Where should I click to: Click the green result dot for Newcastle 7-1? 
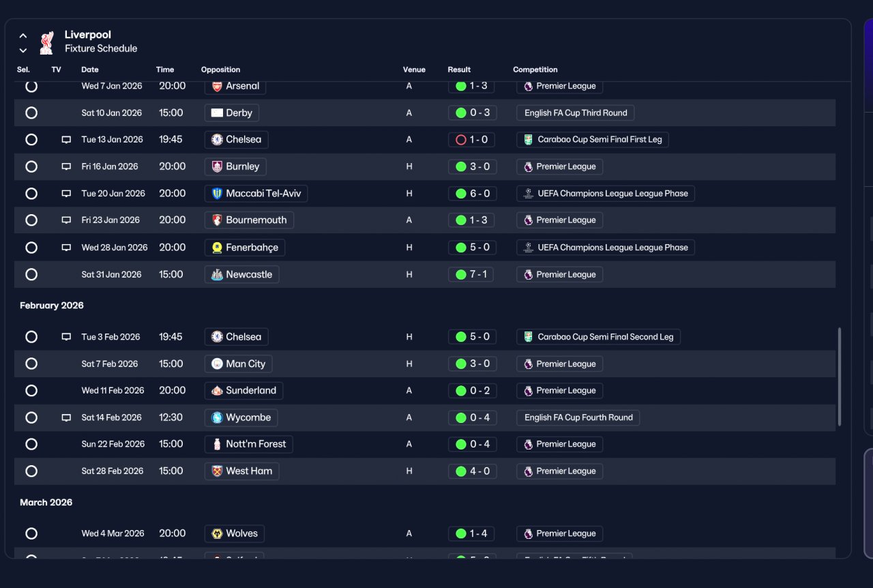460,274
